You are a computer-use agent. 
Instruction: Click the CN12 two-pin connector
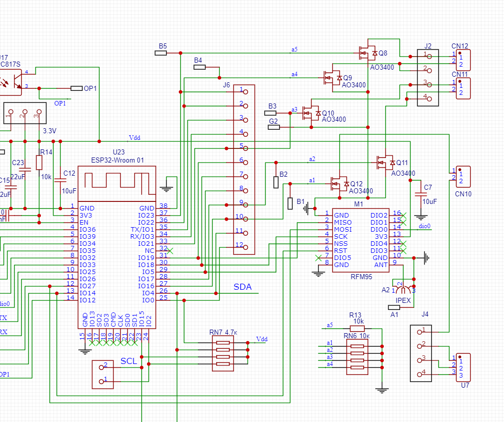[463, 60]
